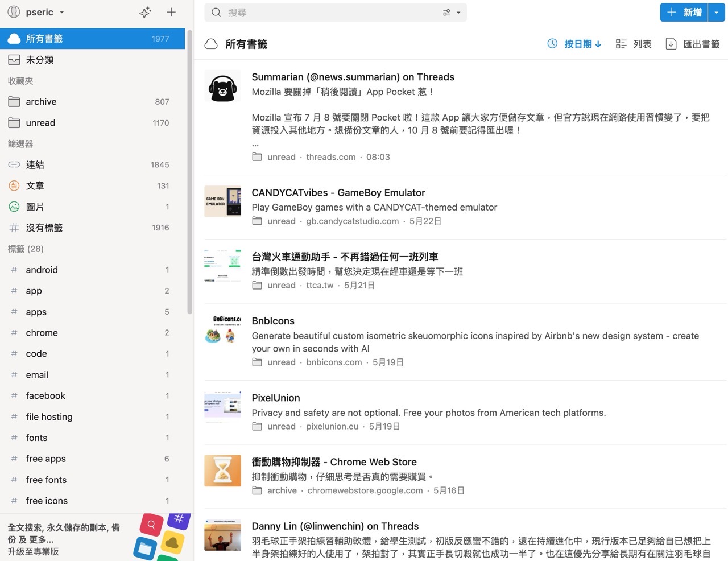Select the free icons tag
The image size is (728, 561).
tap(93, 501)
